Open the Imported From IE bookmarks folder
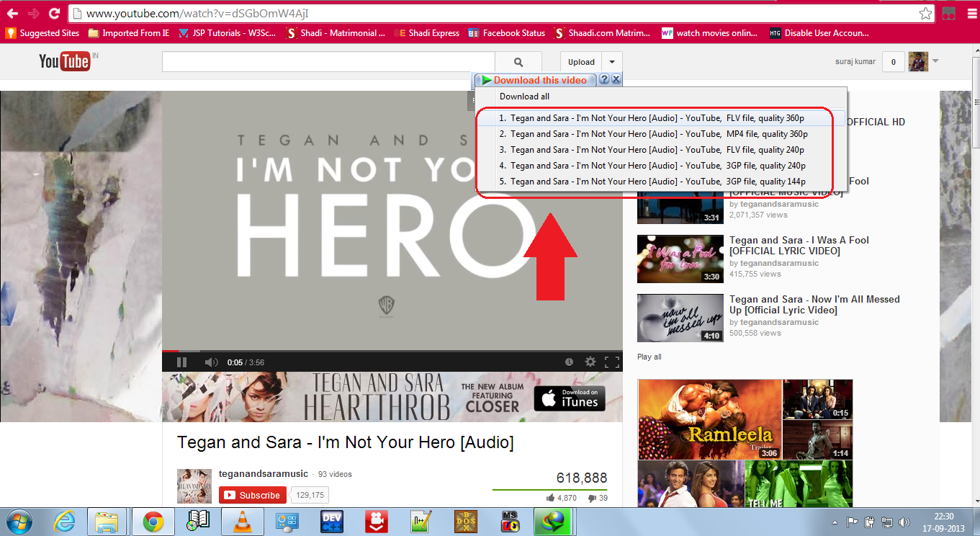The height and width of the screenshot is (536, 980). point(128,32)
